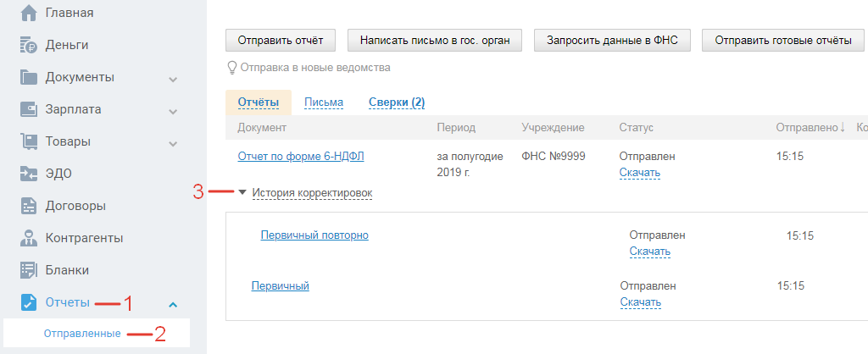Click the ЭДО exchange icon
Image resolution: width=868 pixels, height=354 pixels.
[28, 174]
